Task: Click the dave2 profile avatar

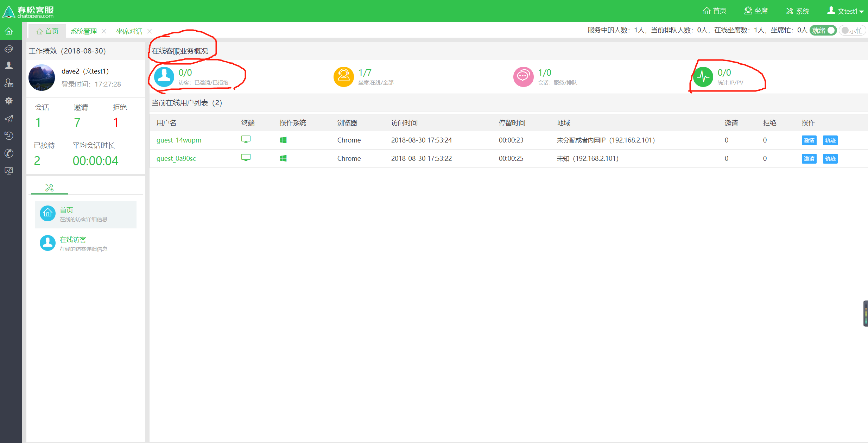Action: pos(42,77)
